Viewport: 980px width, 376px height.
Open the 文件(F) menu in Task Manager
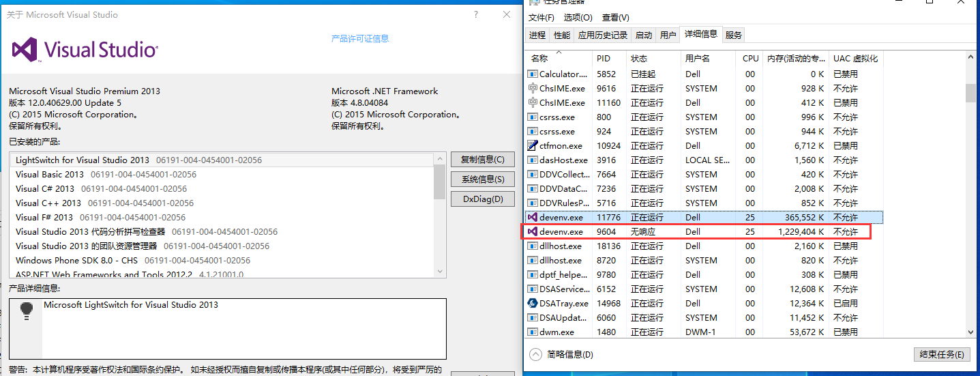(x=541, y=17)
